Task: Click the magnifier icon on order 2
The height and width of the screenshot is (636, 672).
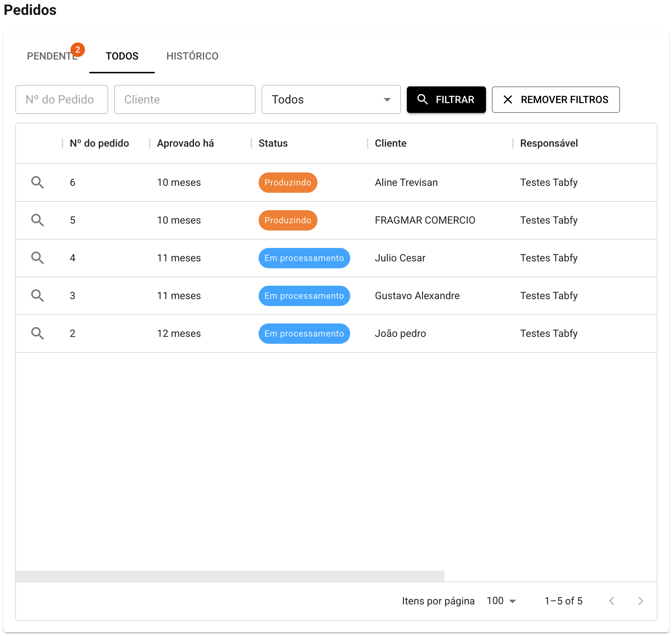Action: click(x=37, y=333)
